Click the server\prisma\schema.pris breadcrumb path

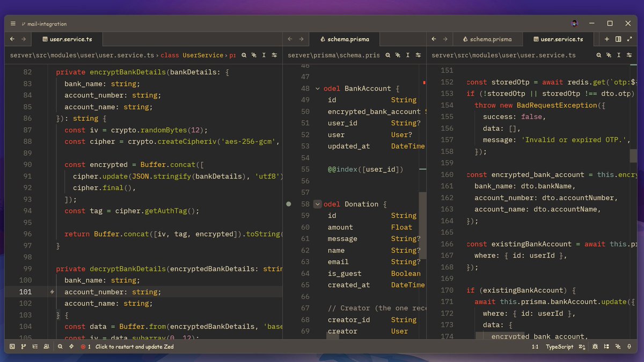(x=333, y=55)
